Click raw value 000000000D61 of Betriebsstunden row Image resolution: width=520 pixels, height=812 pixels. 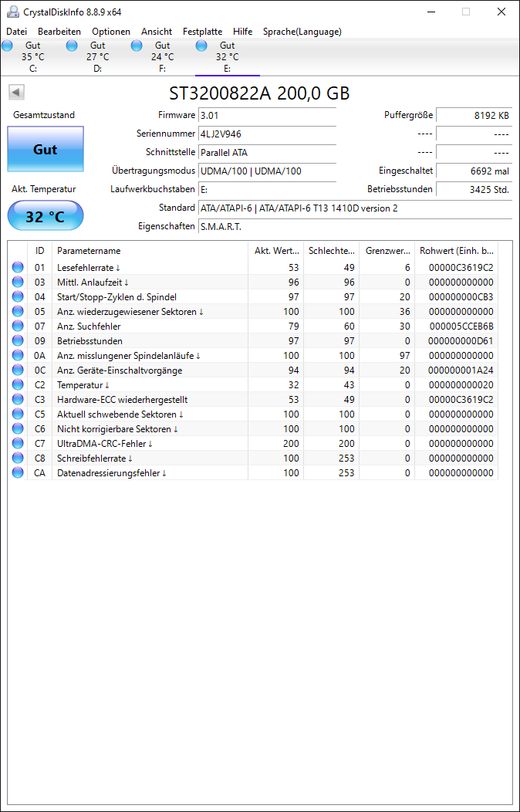coord(461,340)
